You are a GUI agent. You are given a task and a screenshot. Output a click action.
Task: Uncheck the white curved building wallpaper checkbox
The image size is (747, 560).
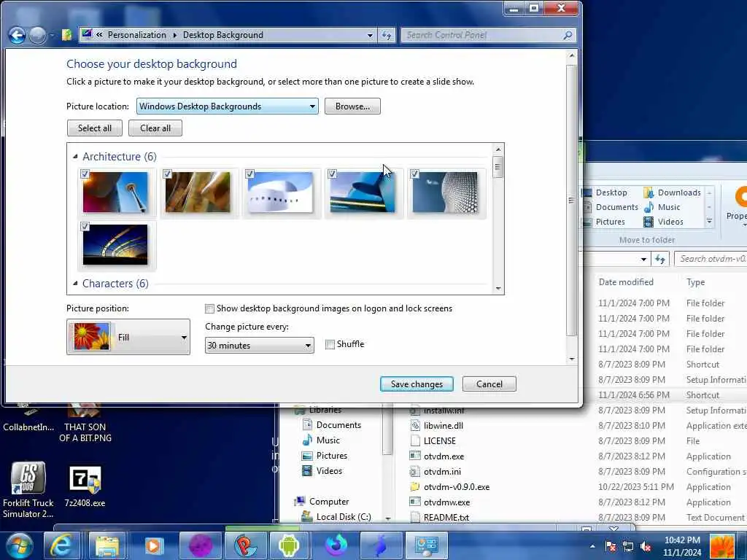pyautogui.click(x=249, y=174)
